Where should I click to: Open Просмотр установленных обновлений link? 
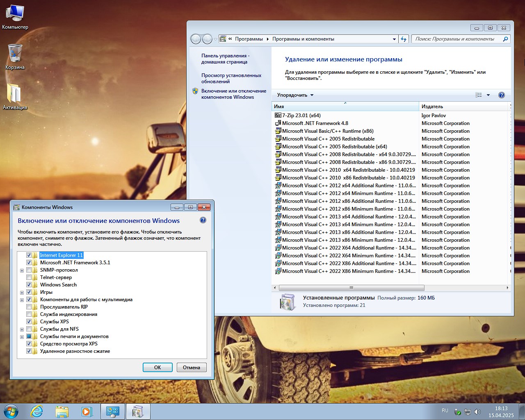click(x=231, y=78)
